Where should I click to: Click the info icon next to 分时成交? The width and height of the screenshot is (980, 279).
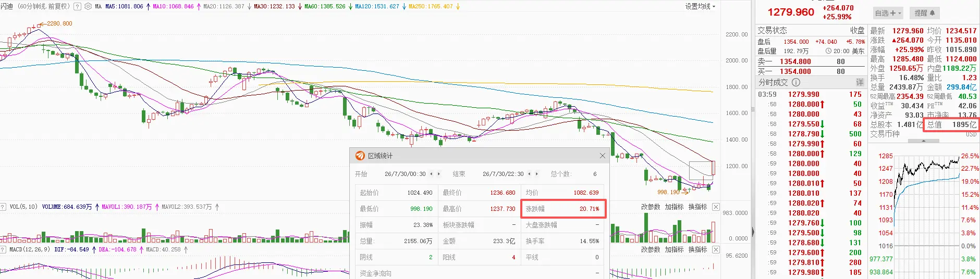tap(796, 82)
